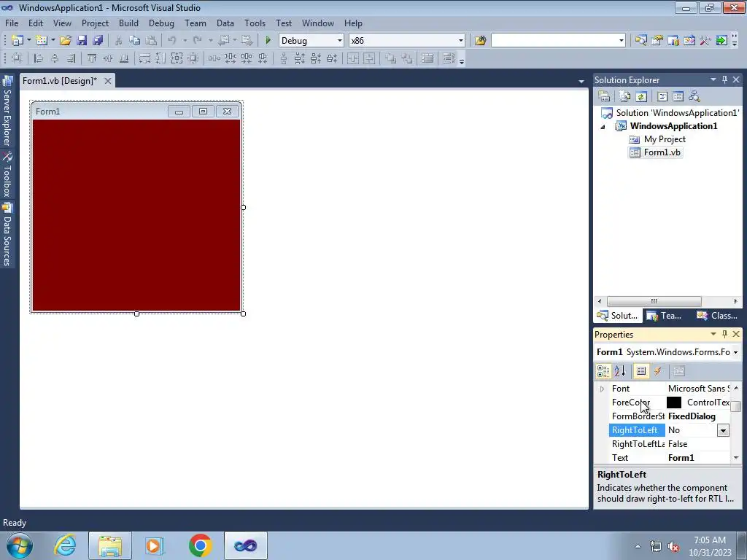
Task: Open the Toolbox side panel tab
Action: pyautogui.click(x=7, y=174)
